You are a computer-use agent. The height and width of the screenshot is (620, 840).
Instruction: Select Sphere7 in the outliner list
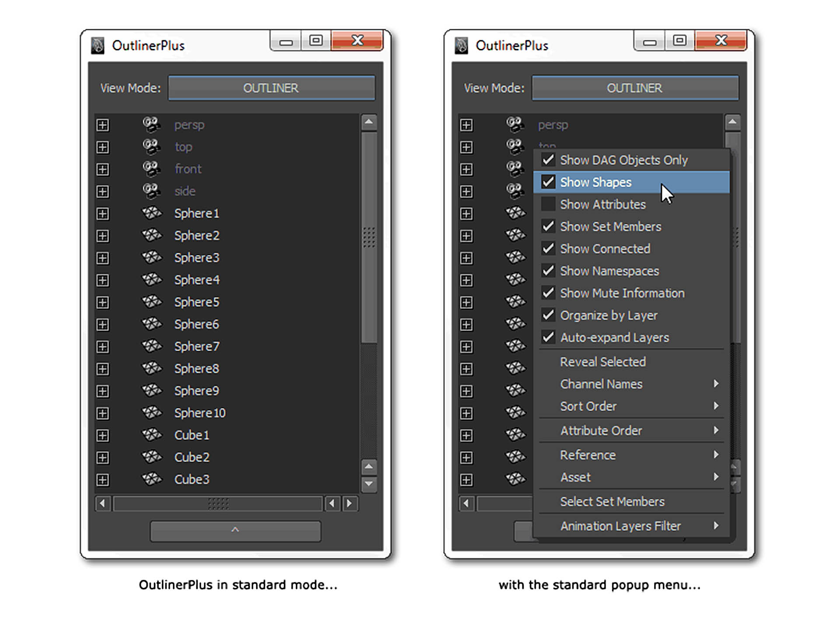[196, 347]
